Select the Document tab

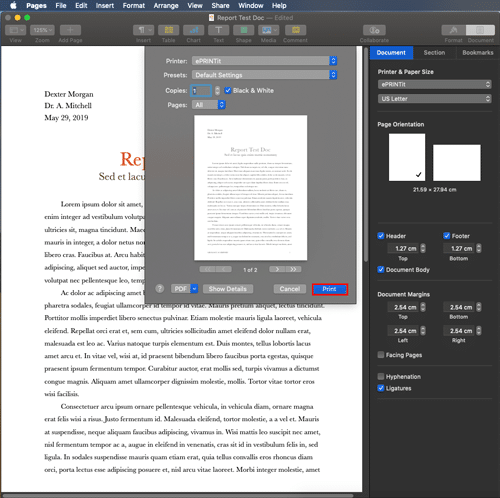[x=391, y=53]
